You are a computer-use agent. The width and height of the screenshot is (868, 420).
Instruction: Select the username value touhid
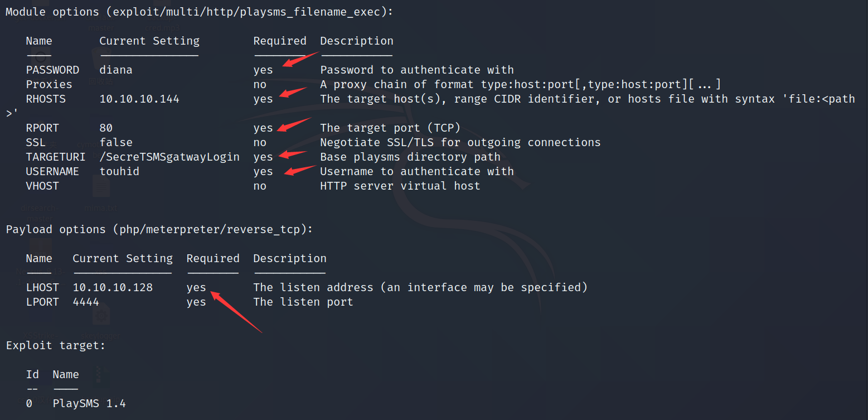[x=119, y=171]
